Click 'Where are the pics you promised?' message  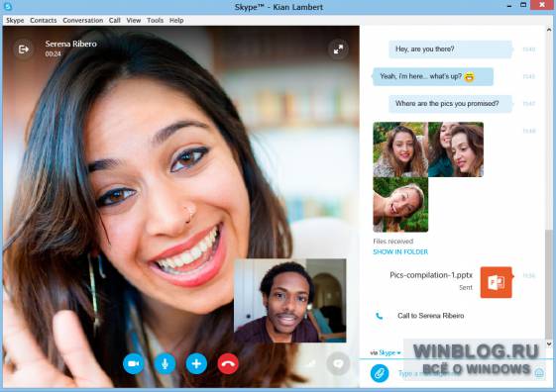click(x=450, y=104)
